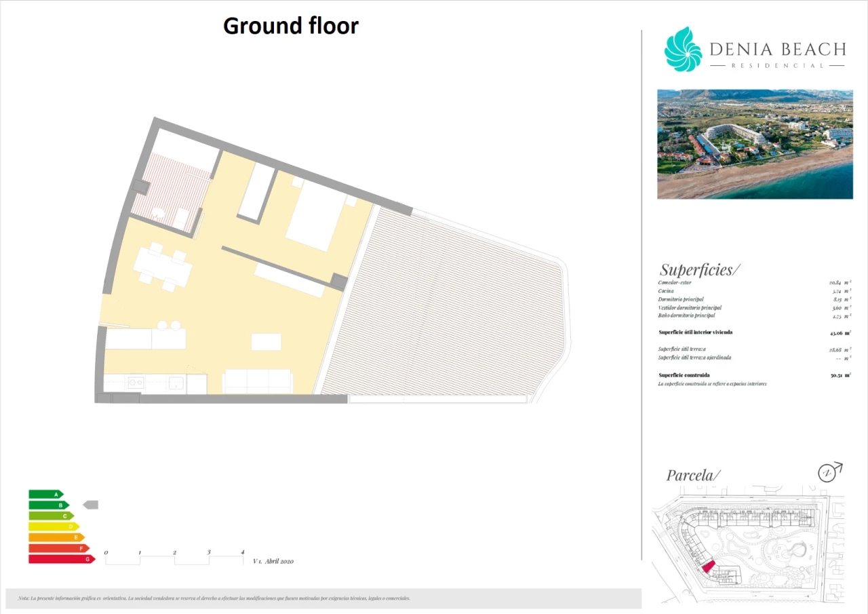The height and width of the screenshot is (614, 868).
Task: Click the kitchen island with two stools
Action: [145, 337]
